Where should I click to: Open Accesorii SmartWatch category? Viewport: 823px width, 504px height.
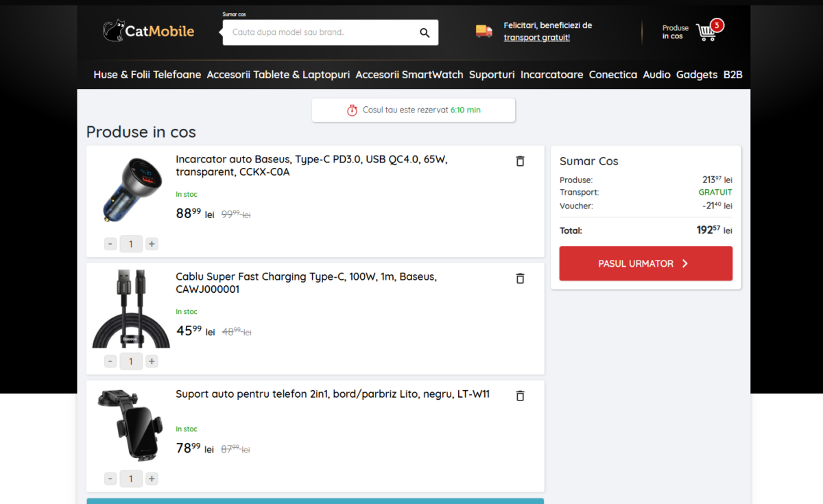click(409, 75)
